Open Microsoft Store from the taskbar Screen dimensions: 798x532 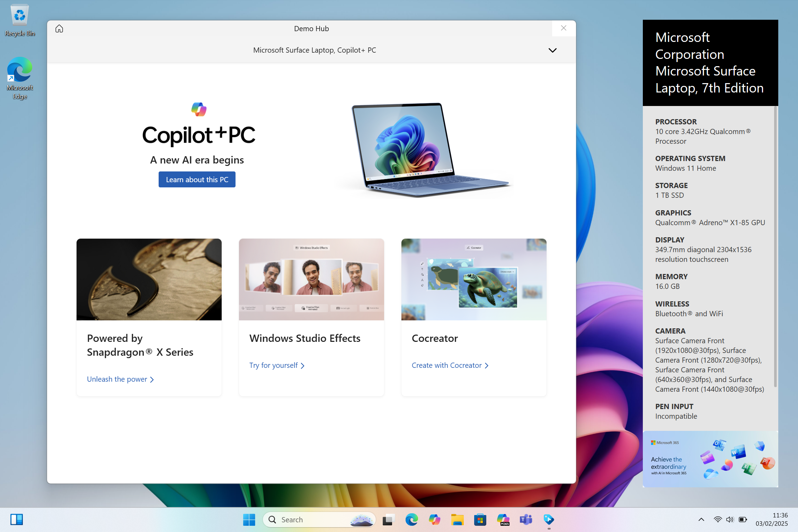480,520
